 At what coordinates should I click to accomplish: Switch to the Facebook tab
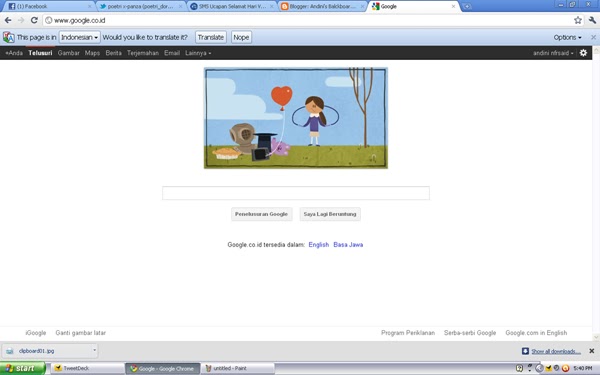[48, 7]
